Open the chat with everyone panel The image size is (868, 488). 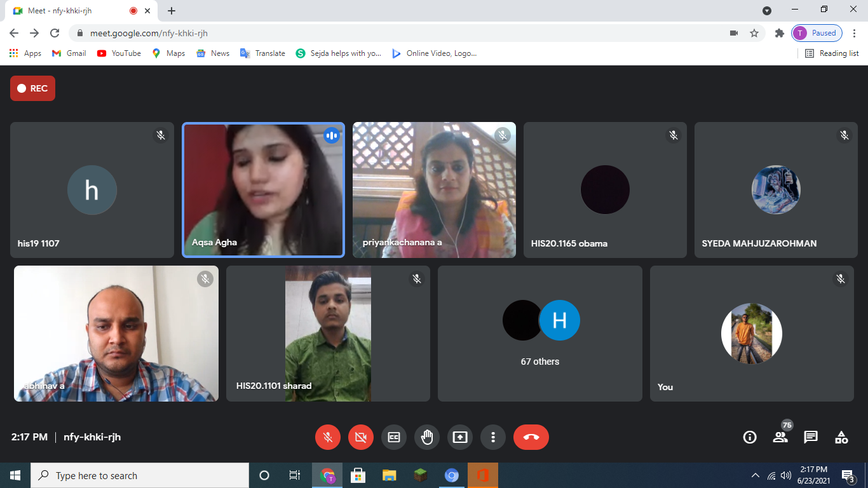click(810, 437)
